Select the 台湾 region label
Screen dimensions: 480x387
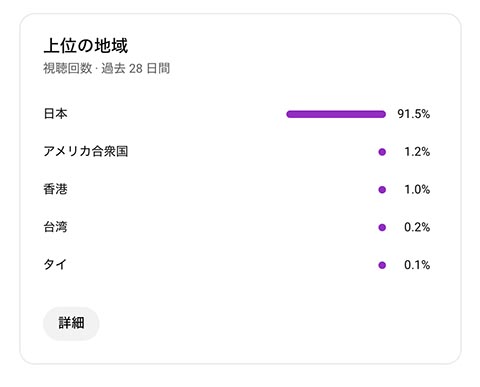(55, 227)
